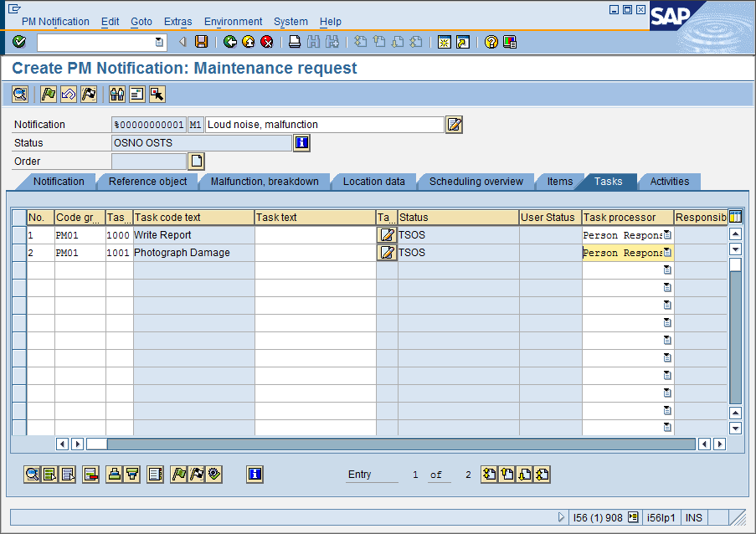Image resolution: width=756 pixels, height=534 pixels.
Task: Open the table settings icon at the grid corner
Action: 735,217
